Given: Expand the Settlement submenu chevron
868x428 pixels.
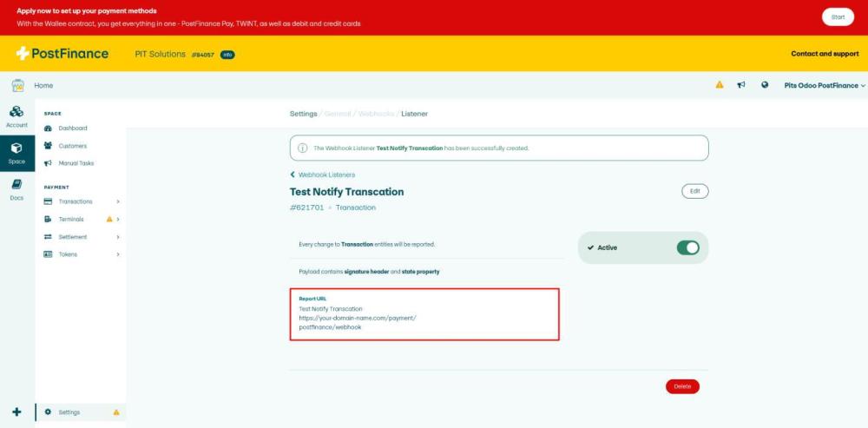Looking at the screenshot, I should (118, 237).
